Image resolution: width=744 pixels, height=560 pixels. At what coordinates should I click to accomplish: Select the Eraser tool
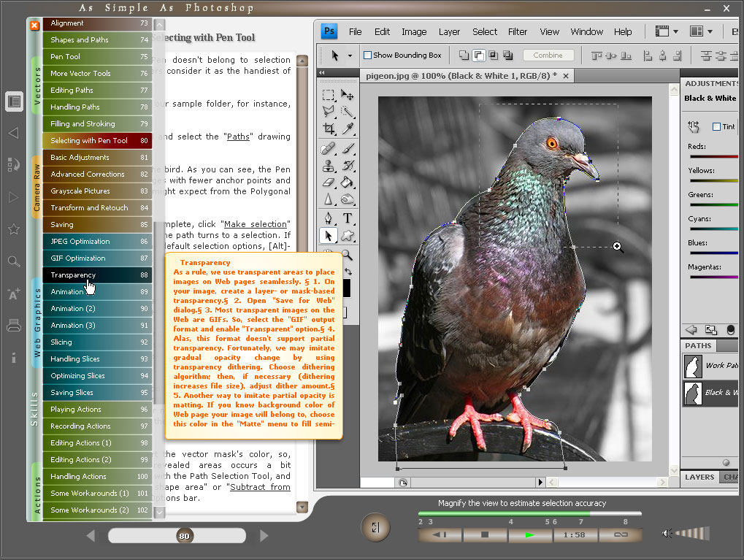tap(327, 182)
